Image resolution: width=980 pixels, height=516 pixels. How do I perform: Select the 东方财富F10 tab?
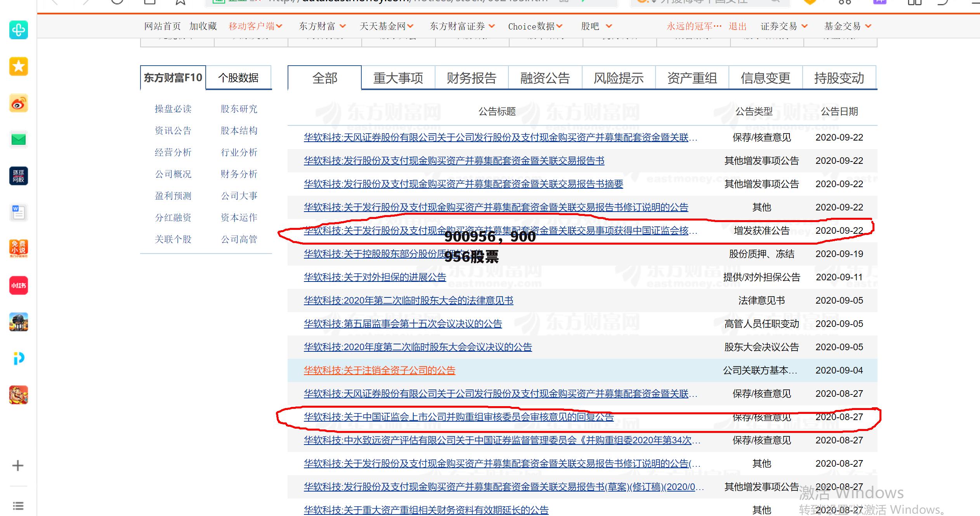[x=173, y=78]
